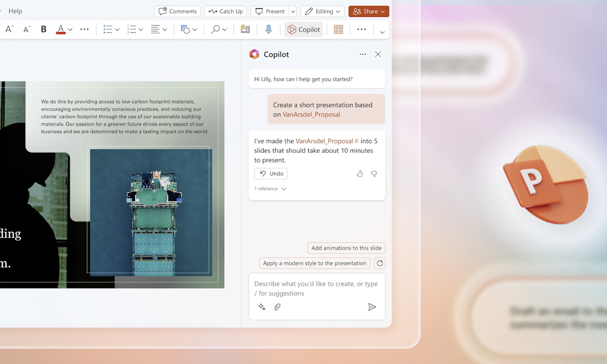
Task: Click thumbs down on Copilot response
Action: 374,174
